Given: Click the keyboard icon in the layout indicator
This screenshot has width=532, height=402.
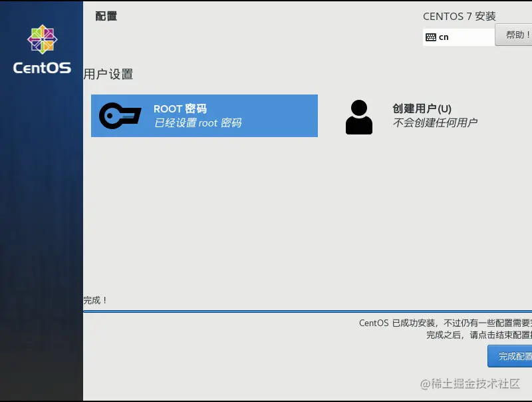Looking at the screenshot, I should click(430, 37).
